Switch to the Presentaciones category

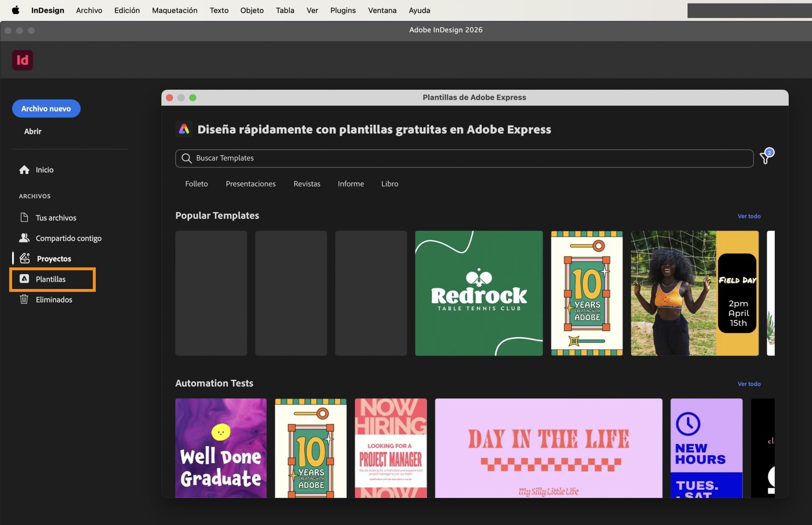tap(250, 183)
